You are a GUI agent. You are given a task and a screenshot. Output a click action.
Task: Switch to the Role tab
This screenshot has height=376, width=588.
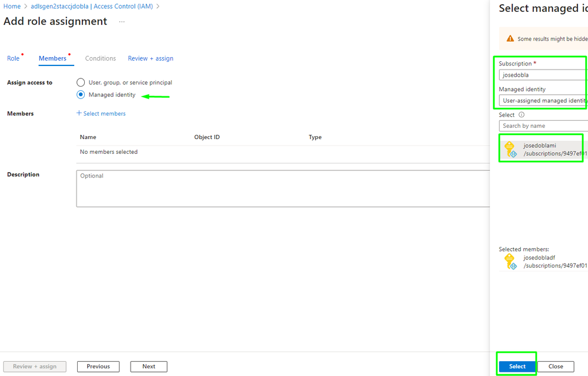click(13, 58)
